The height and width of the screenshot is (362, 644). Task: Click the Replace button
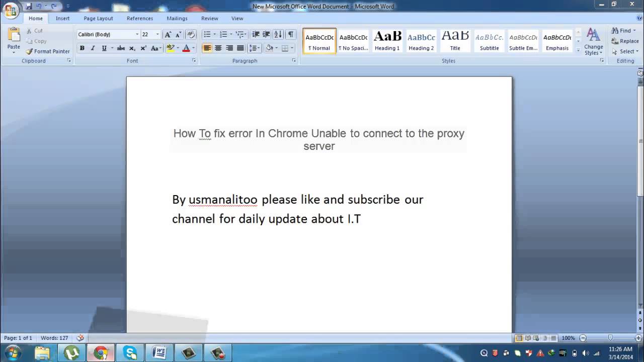click(625, 41)
